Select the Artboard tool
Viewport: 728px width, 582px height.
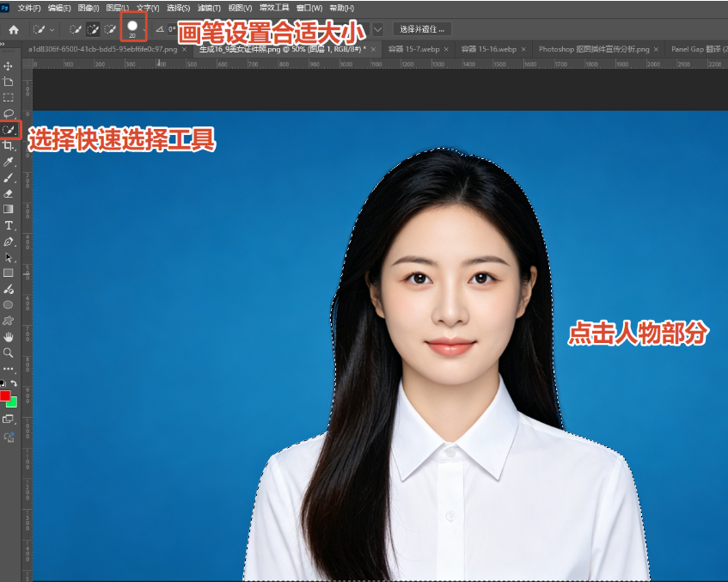pos(9,82)
